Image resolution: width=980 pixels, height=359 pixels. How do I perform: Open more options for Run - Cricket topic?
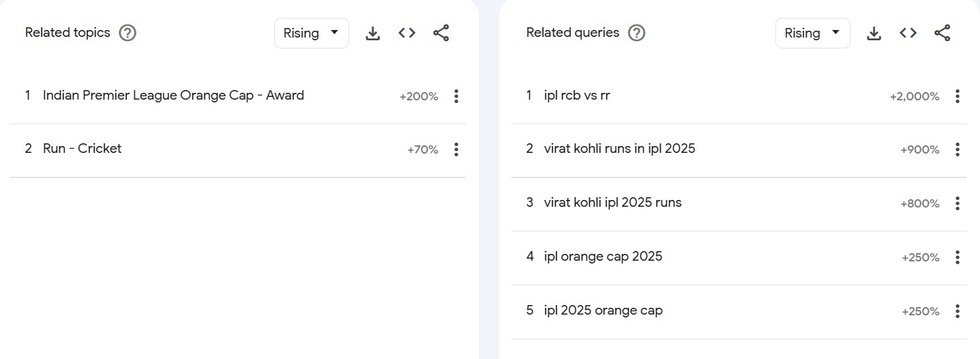pos(456,149)
